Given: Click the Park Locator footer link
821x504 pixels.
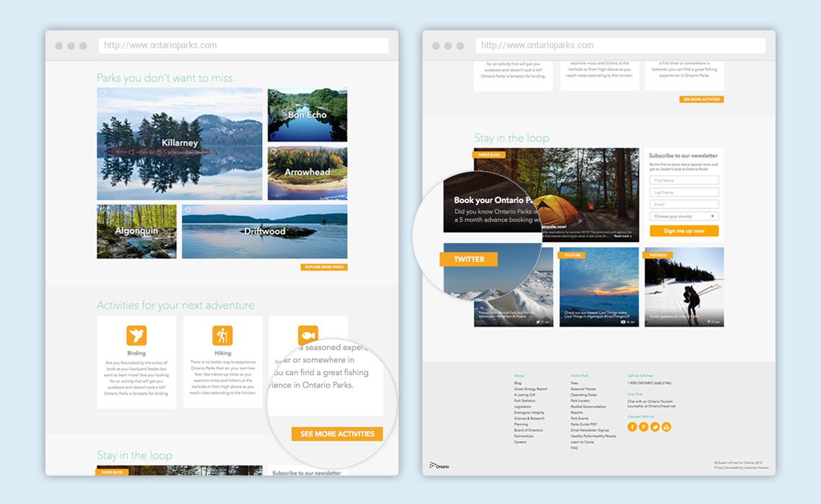Looking at the screenshot, I should coord(580,401).
